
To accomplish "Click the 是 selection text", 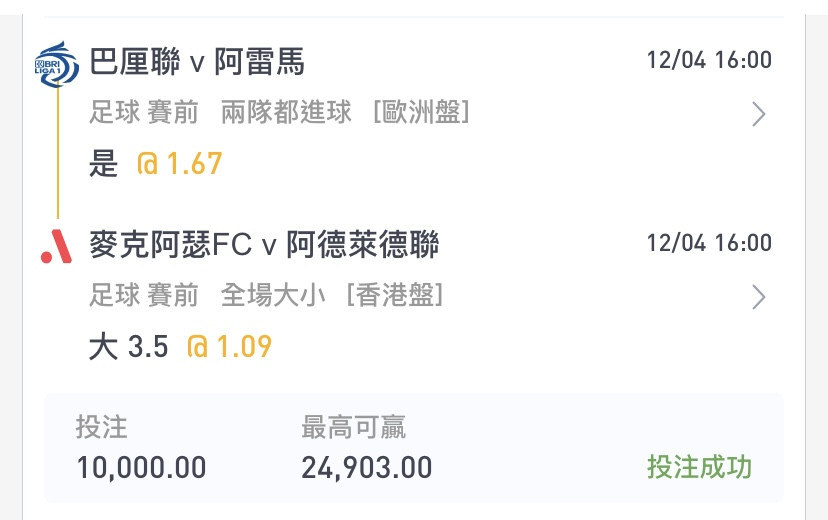I will [x=103, y=163].
